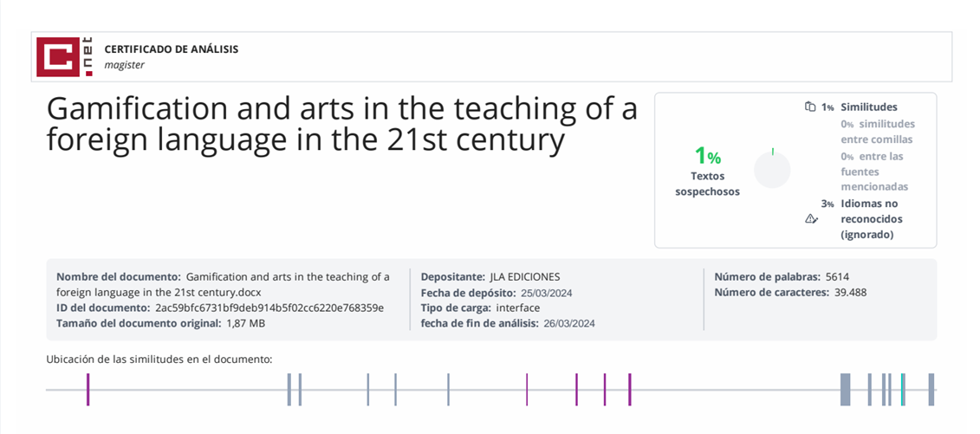980x434 pixels.
Task: Select the Similitudes 1% label
Action: (868, 107)
